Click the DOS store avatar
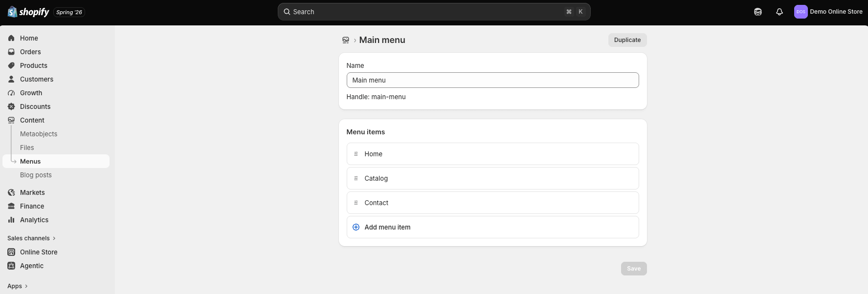 click(801, 12)
